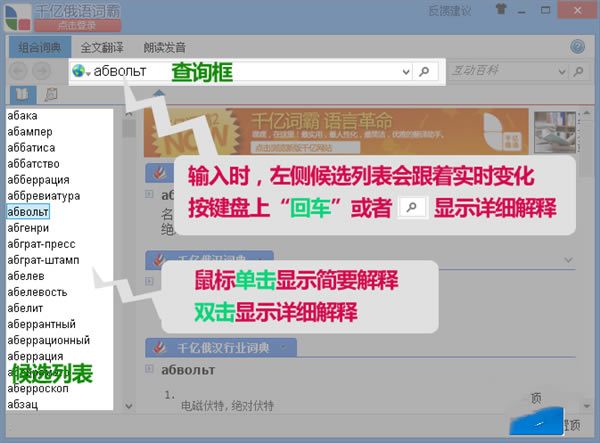Select аббатиса in the candidate list
600x443 pixels.
31,148
